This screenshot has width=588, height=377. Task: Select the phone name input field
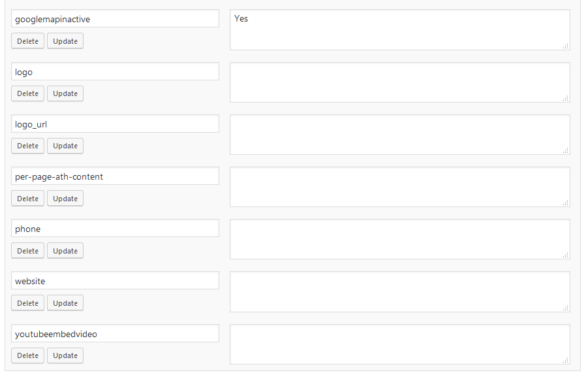point(115,229)
